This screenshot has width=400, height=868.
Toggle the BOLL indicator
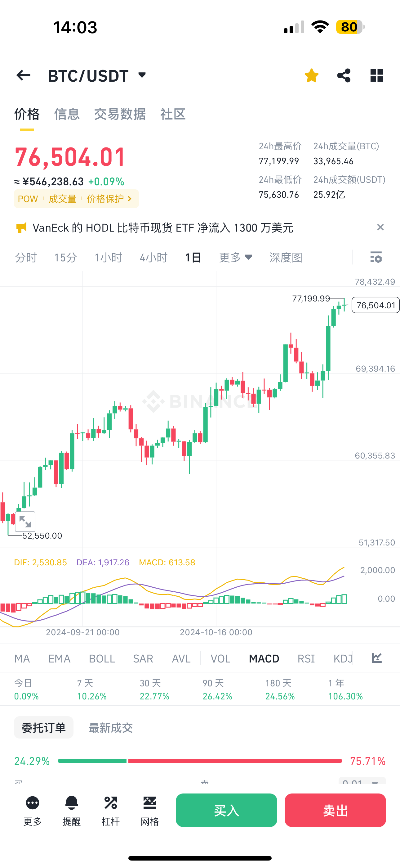coord(102,658)
